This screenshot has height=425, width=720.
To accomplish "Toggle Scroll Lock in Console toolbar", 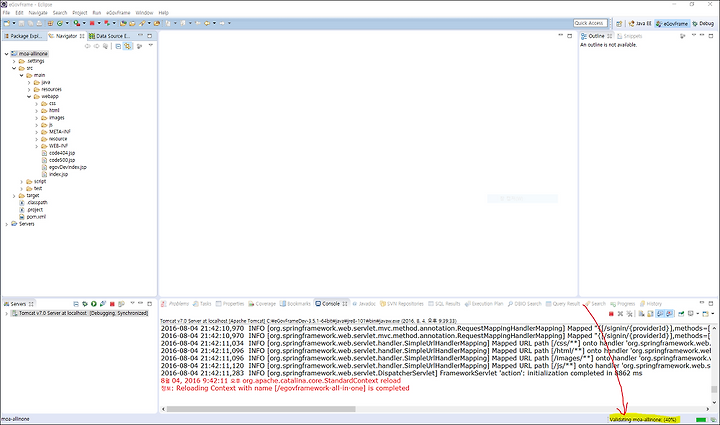I will pos(650,314).
